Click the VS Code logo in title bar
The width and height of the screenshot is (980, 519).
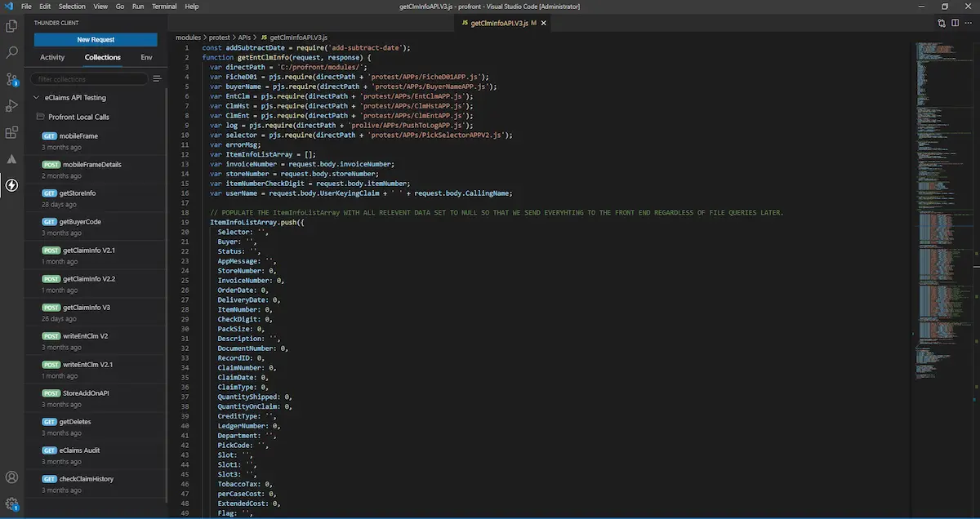8,6
